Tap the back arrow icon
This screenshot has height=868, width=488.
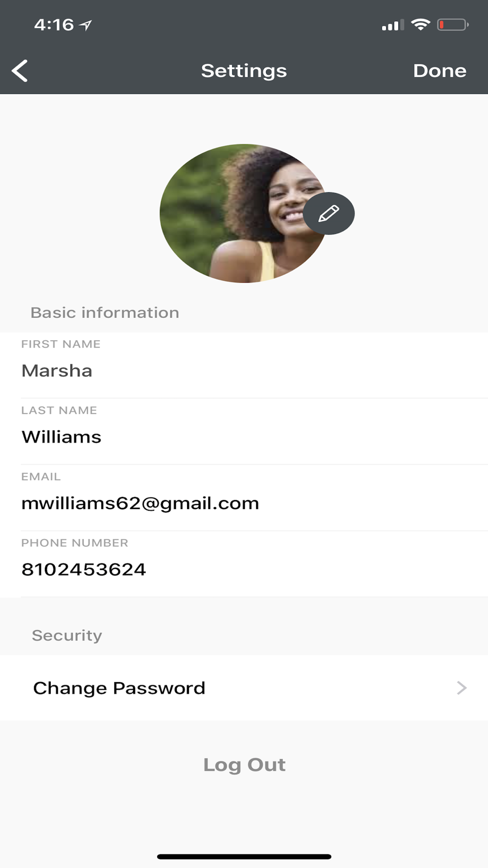(x=20, y=71)
